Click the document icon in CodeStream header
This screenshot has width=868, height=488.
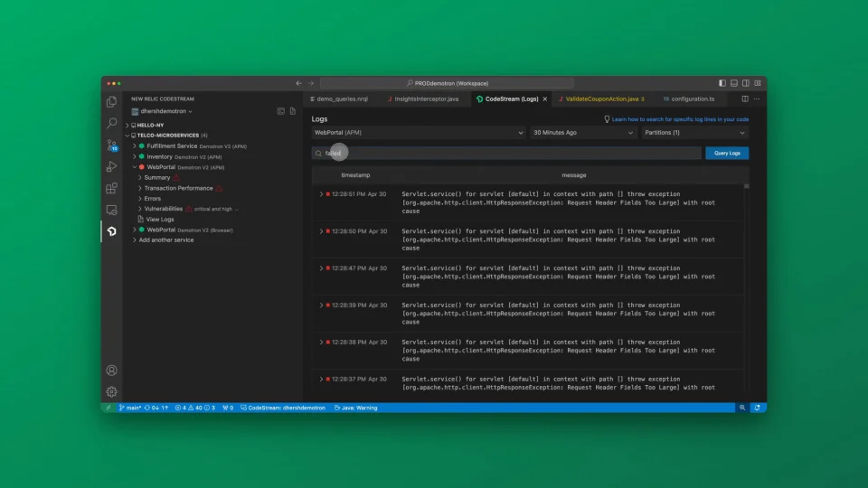(293, 111)
